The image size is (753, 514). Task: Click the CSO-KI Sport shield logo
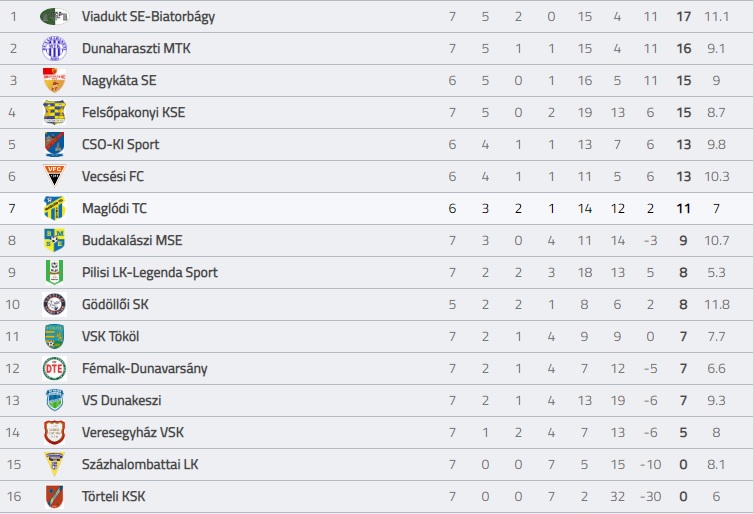point(54,144)
